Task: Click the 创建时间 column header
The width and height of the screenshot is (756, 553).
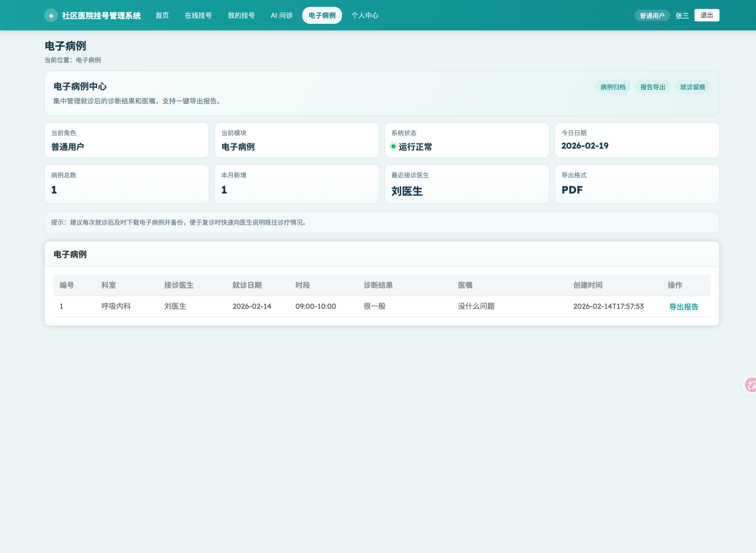Action: [588, 285]
